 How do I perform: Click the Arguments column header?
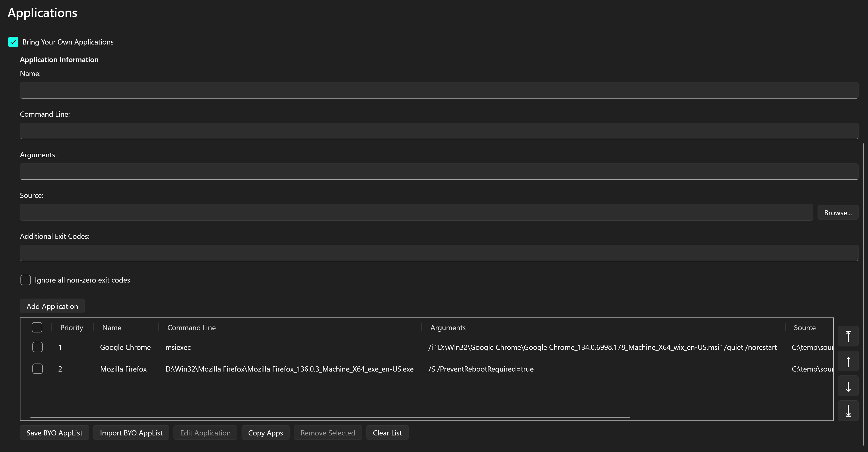click(448, 328)
